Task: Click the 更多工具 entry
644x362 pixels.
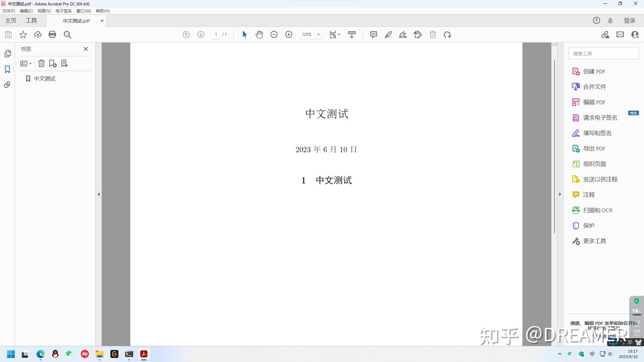Action: [x=594, y=241]
